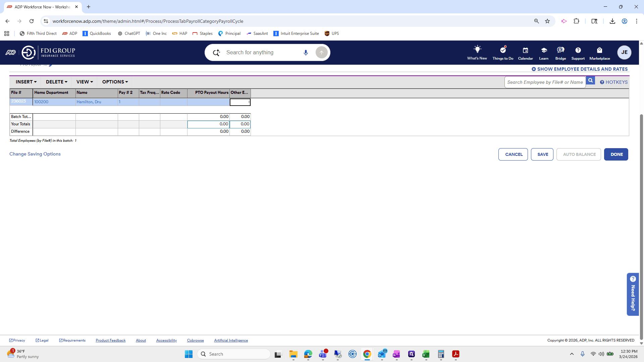The height and width of the screenshot is (362, 644).
Task: Open the Calendar icon in header
Action: [525, 50]
